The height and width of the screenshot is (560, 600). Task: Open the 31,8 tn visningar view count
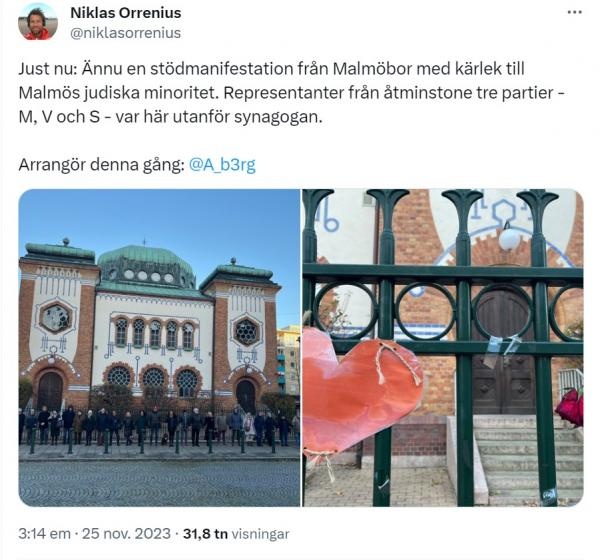tap(236, 534)
